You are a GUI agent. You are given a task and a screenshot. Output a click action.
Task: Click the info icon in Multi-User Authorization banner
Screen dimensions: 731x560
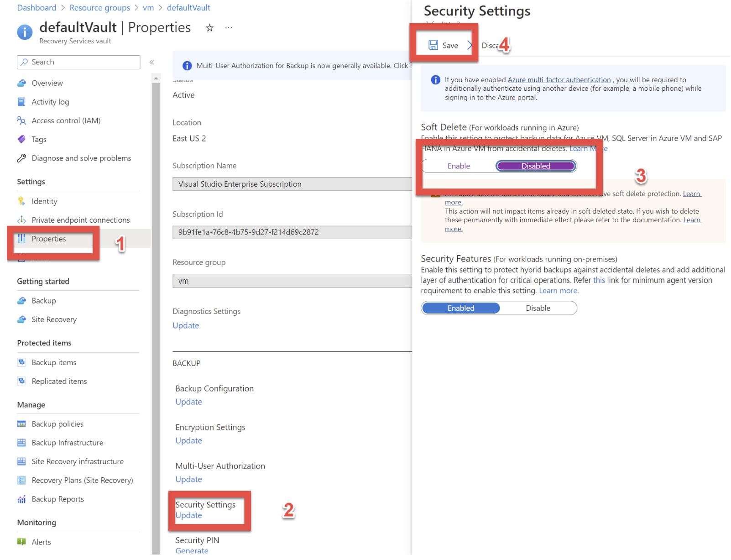(187, 66)
